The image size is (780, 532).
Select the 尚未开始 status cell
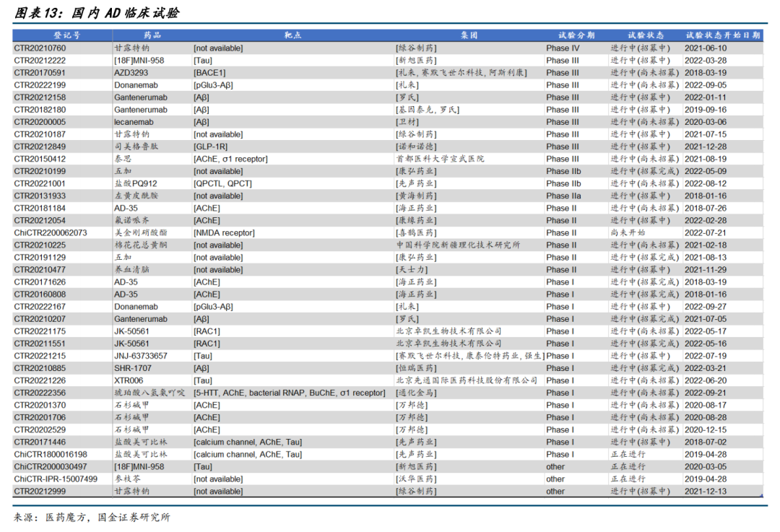628,233
